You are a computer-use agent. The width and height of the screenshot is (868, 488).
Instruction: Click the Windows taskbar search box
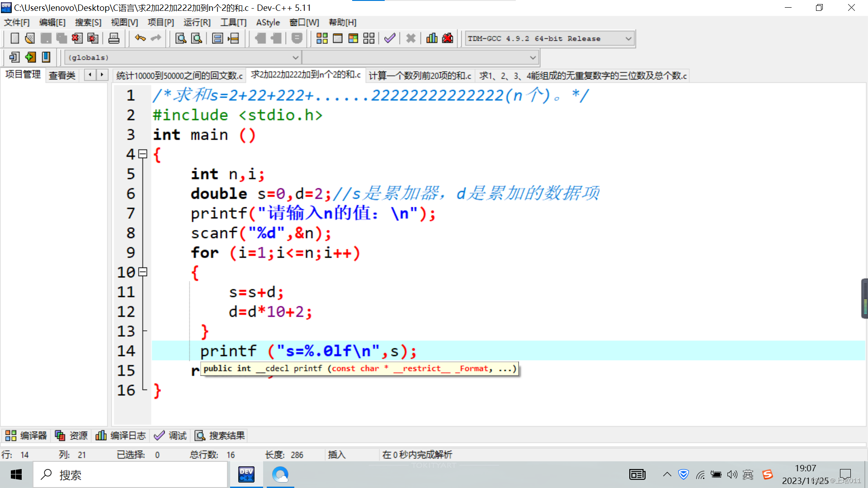(x=131, y=475)
